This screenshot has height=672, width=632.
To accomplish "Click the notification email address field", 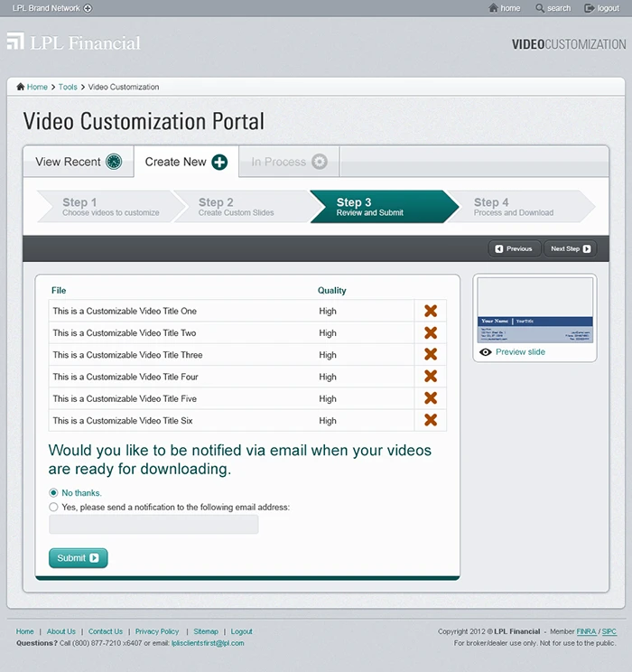I will point(153,524).
